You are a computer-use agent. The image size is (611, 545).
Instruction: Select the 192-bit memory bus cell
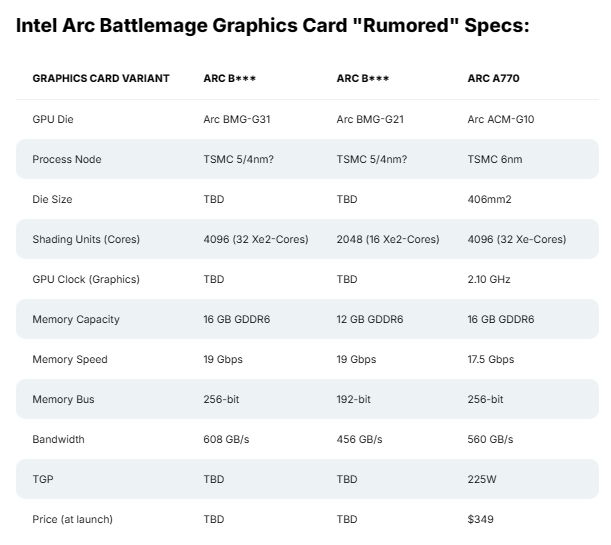pos(354,400)
